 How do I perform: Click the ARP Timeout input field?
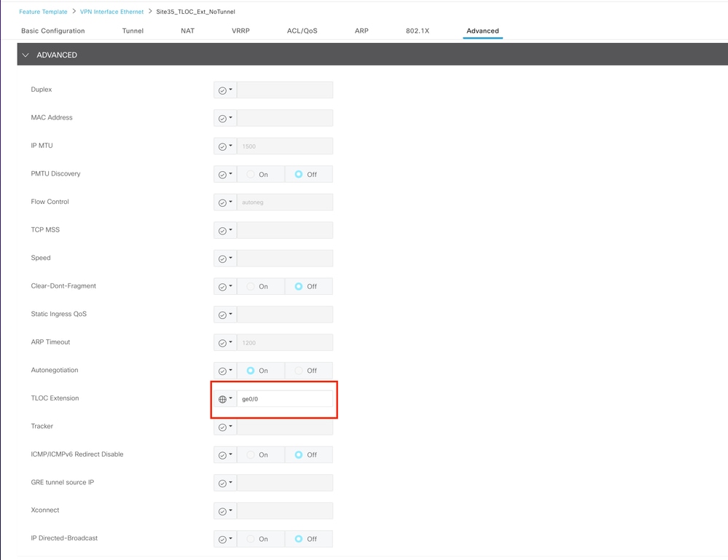coord(285,343)
